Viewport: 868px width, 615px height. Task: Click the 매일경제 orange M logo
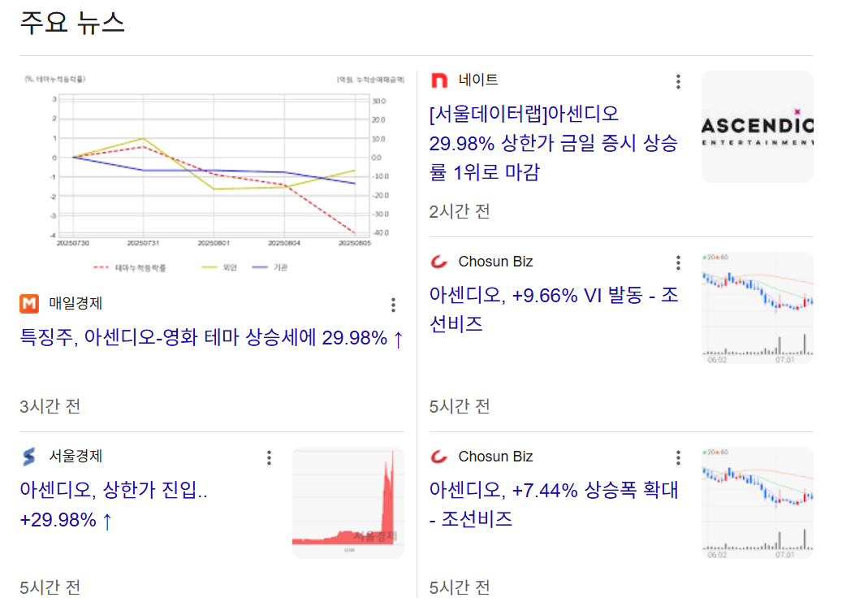(29, 304)
